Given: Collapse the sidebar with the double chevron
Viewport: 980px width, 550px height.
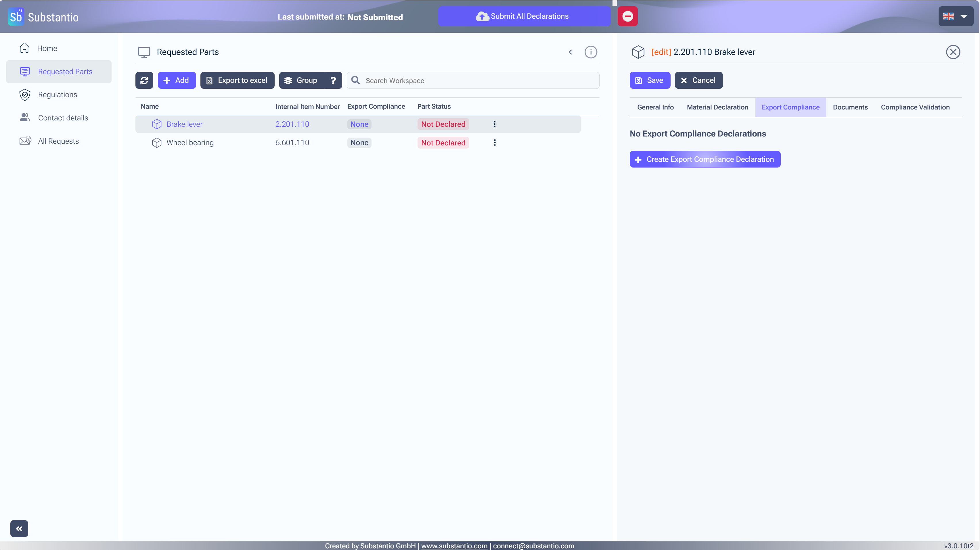Looking at the screenshot, I should (x=19, y=528).
